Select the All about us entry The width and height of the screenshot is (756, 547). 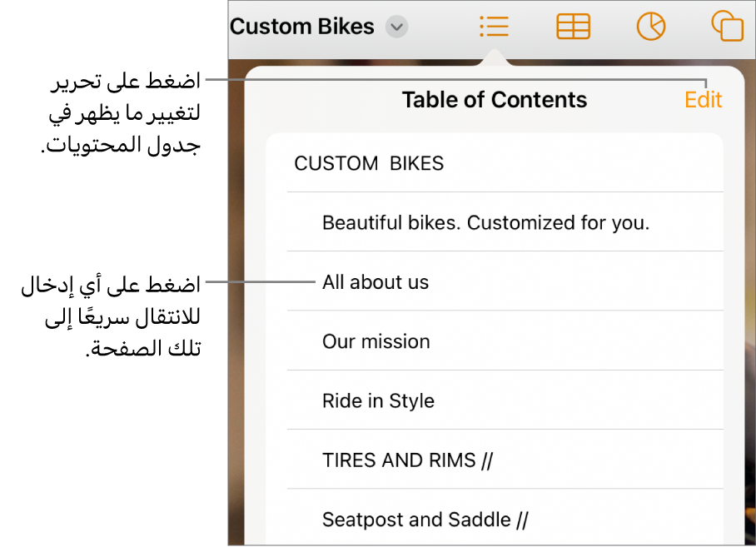coord(376,282)
